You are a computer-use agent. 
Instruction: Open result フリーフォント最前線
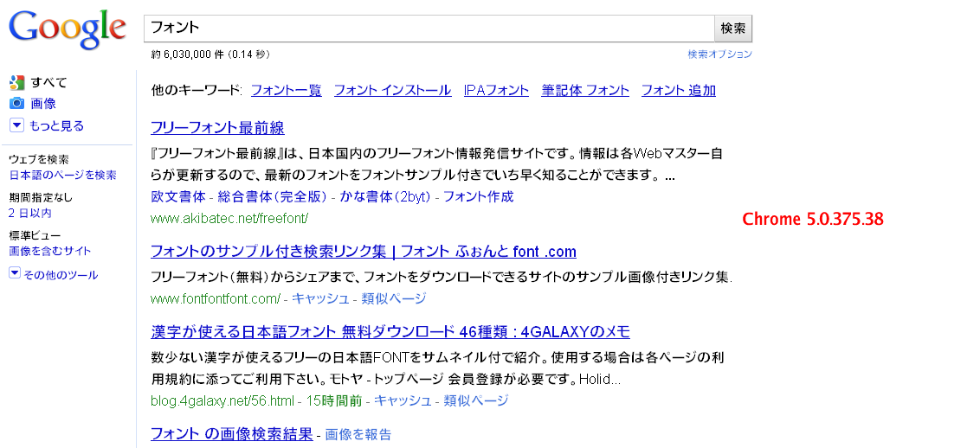[217, 129]
